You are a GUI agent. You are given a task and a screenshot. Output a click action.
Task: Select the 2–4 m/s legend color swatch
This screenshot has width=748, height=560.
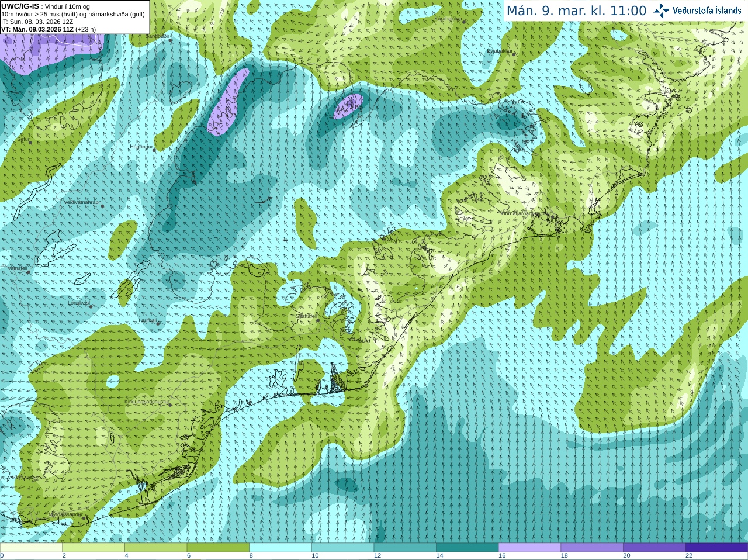point(93,548)
